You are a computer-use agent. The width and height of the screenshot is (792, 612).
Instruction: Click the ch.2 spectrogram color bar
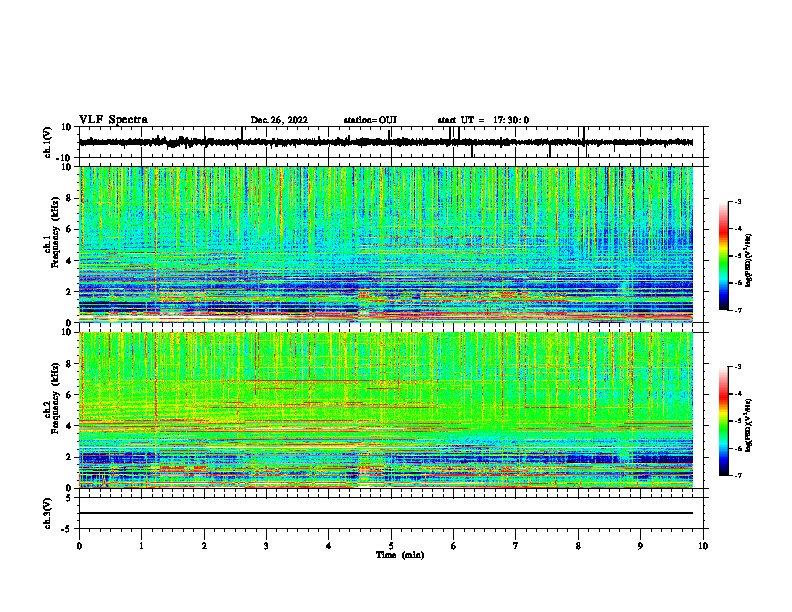pos(724,421)
